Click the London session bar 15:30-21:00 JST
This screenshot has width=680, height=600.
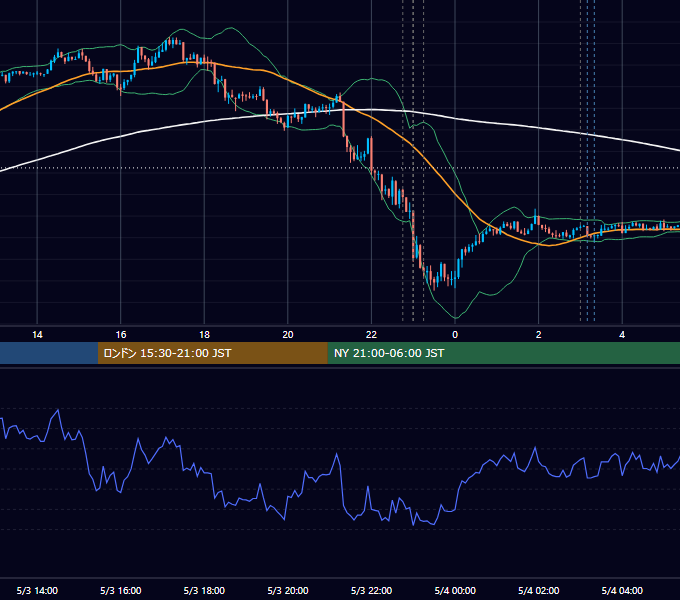click(x=212, y=353)
